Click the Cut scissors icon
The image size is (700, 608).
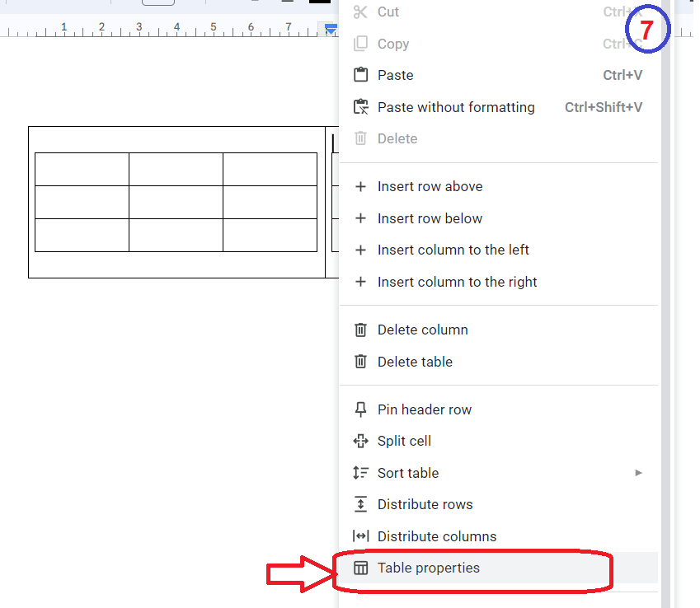tap(360, 12)
